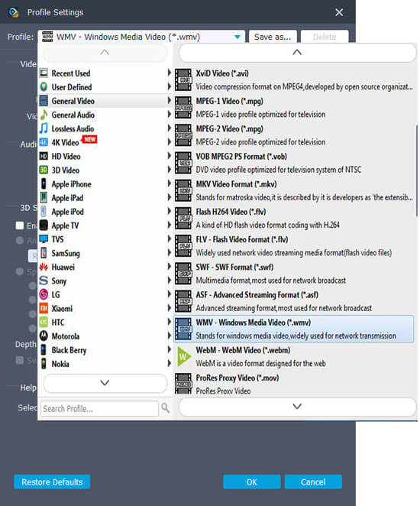Select the HD Video category
The height and width of the screenshot is (506, 420).
pyautogui.click(x=105, y=156)
